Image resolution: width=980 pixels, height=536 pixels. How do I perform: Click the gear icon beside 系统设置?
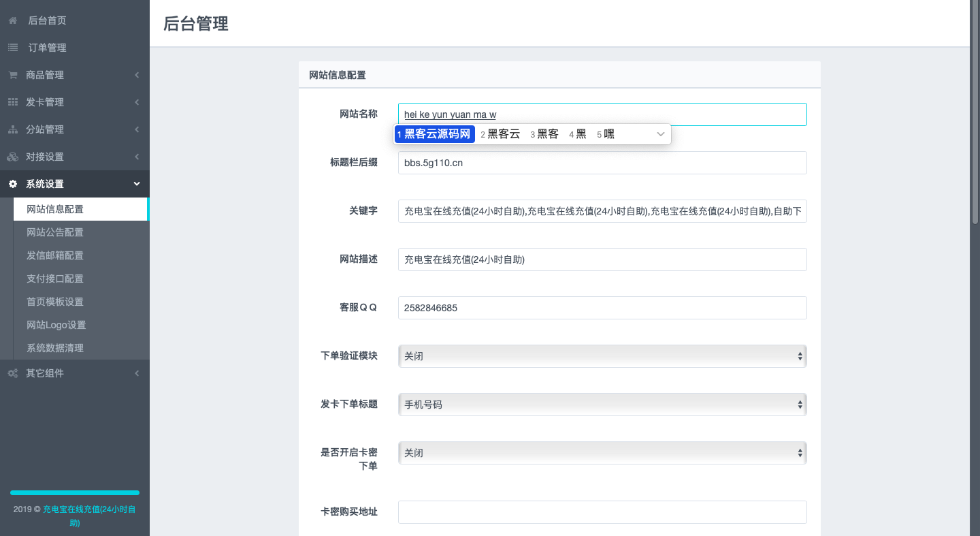[12, 184]
